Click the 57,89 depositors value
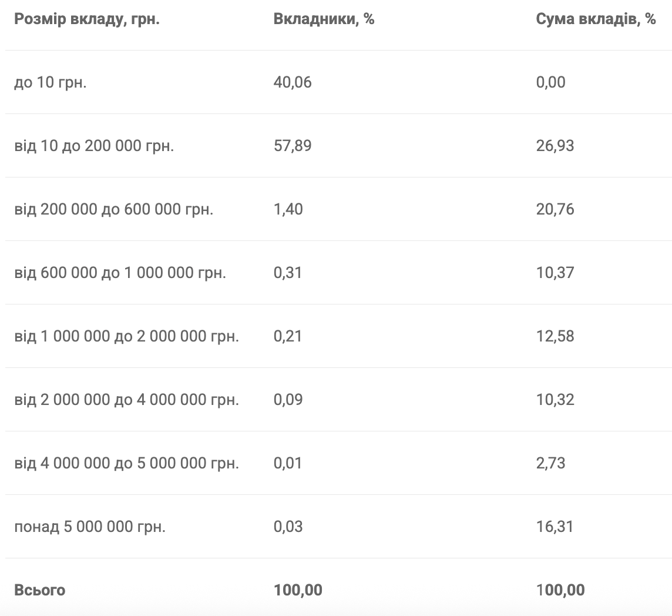Image resolution: width=672 pixels, height=616 pixels. coord(293,146)
